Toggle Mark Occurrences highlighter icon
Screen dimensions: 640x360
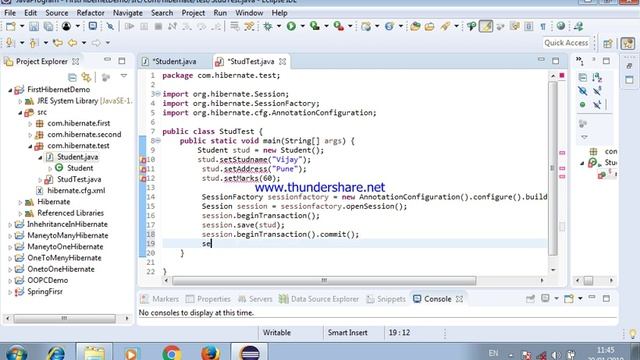(x=486, y=27)
